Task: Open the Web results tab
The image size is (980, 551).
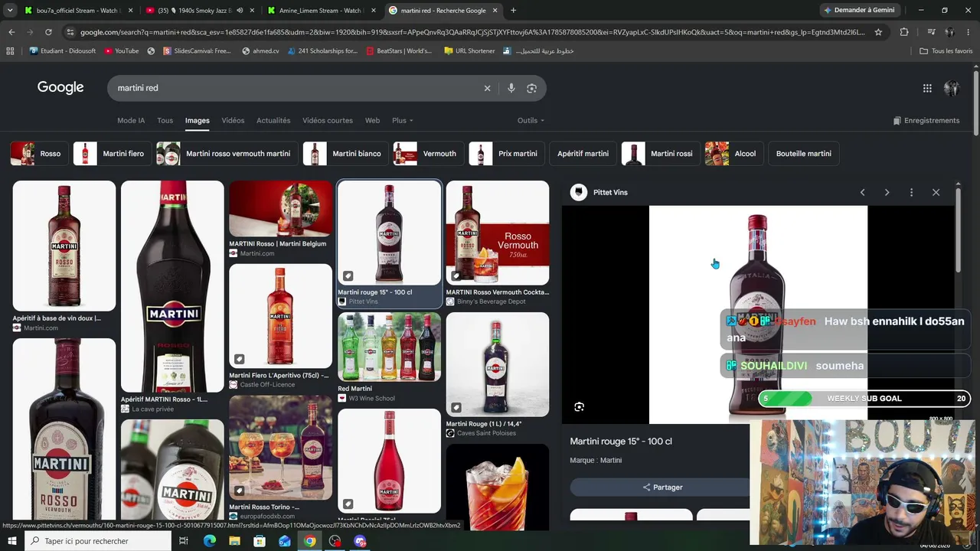Action: [x=372, y=120]
